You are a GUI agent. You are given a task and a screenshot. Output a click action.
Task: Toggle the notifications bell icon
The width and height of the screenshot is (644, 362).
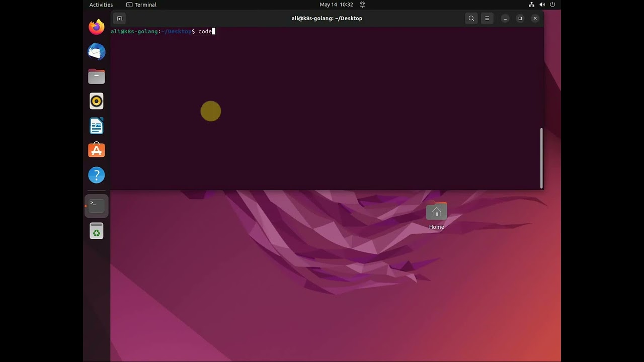point(362,5)
